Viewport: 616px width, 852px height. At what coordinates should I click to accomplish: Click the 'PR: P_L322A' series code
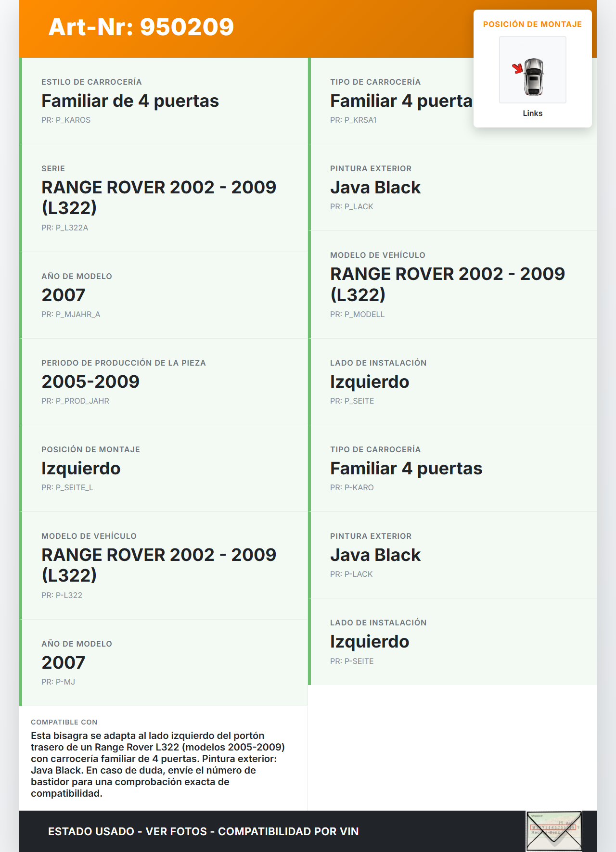65,228
